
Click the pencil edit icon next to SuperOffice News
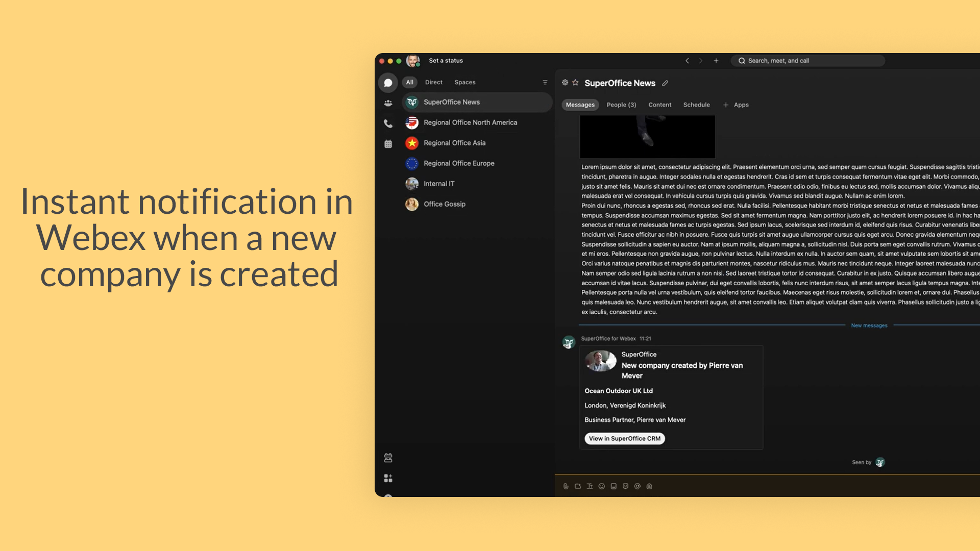[x=665, y=83]
